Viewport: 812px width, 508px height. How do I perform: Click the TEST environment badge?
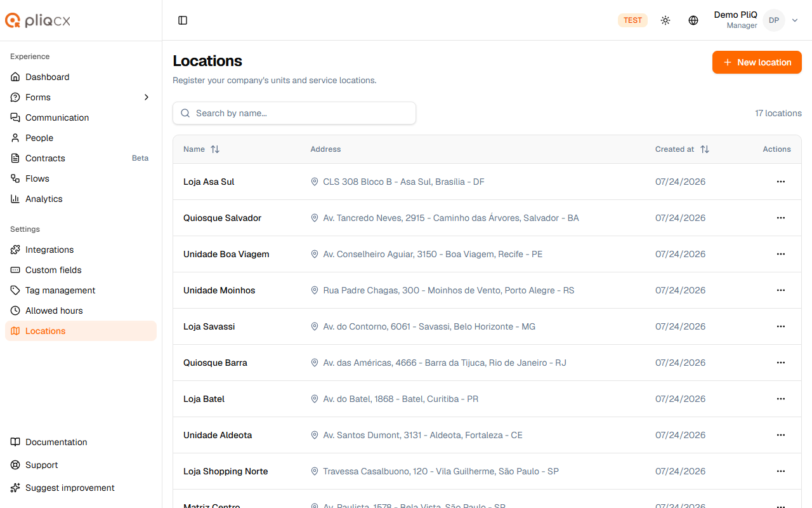click(x=632, y=20)
